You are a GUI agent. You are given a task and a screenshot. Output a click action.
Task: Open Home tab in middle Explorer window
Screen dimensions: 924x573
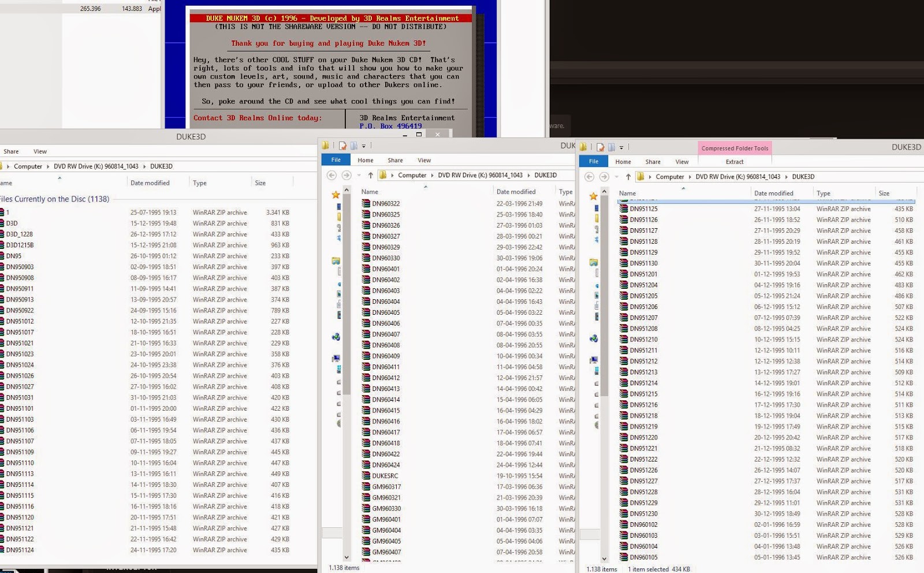365,160
